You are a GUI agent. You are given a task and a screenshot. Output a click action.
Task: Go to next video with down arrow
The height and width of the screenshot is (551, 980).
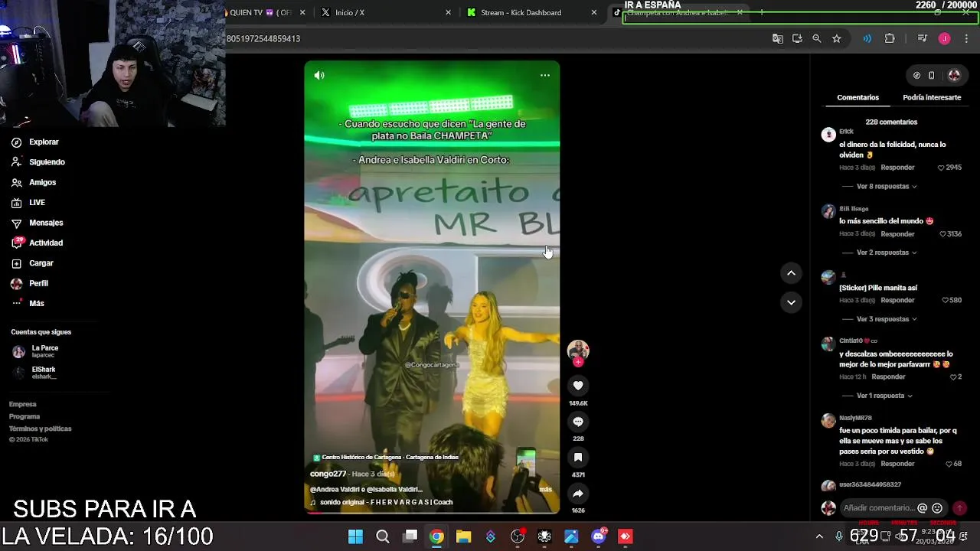[791, 302]
